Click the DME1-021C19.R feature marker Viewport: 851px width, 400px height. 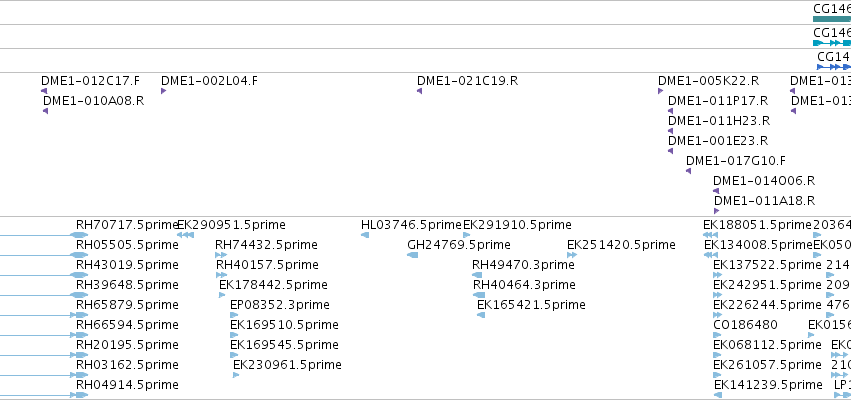point(420,91)
